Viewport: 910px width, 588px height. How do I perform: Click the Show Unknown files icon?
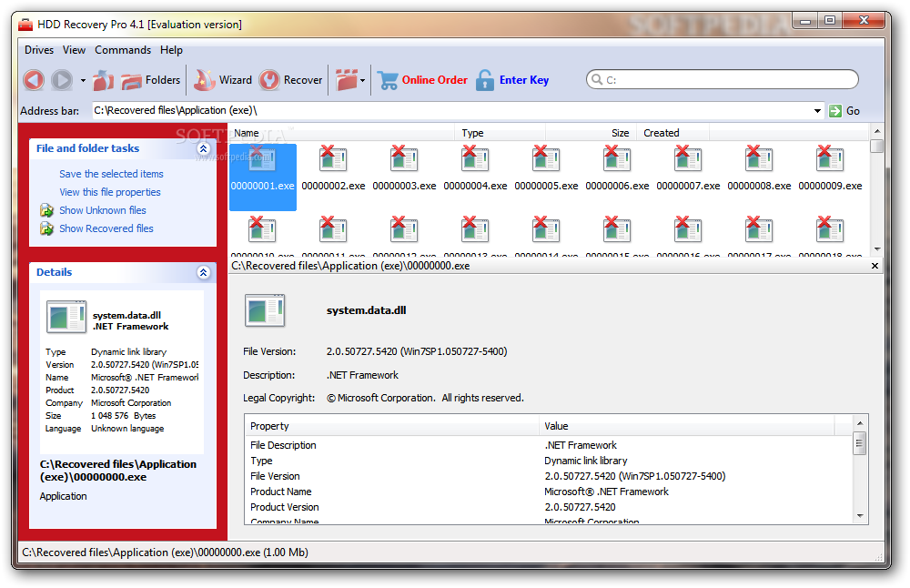46,210
